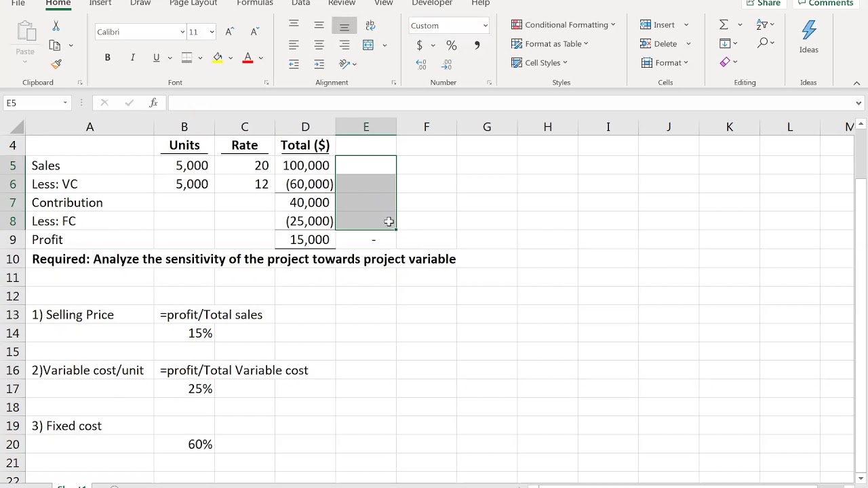Image resolution: width=868 pixels, height=488 pixels.
Task: Toggle Center horizontal alignment
Action: (x=319, y=45)
